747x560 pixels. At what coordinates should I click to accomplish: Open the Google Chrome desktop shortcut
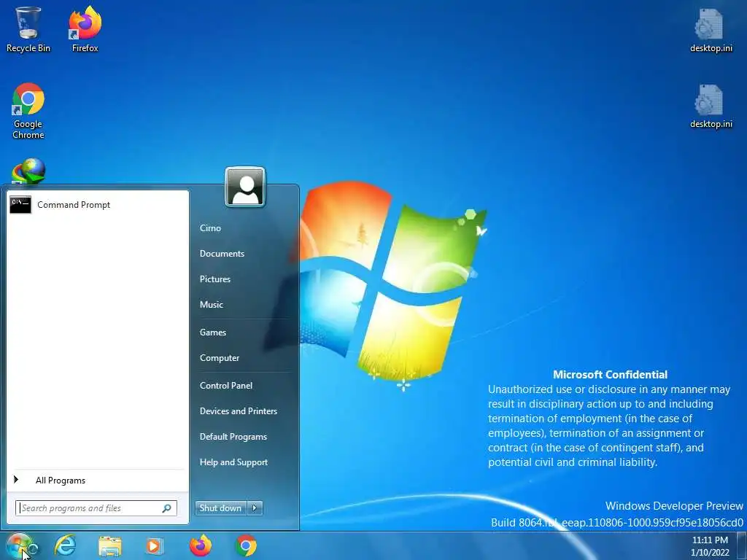28,111
